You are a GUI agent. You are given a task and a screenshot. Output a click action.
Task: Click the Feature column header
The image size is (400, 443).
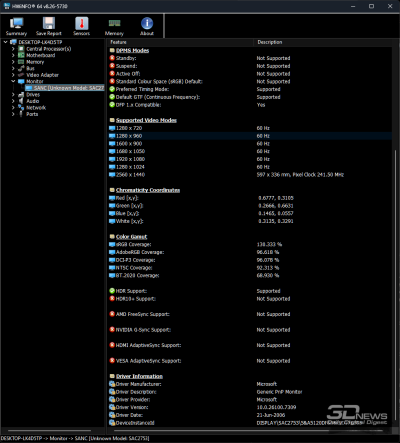pos(180,42)
